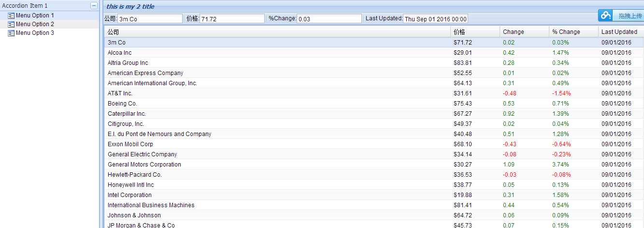Click the $40.48 price cell

(463, 134)
